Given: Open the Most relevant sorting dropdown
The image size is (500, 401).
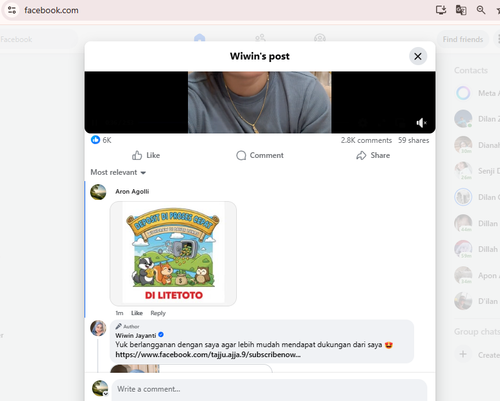Looking at the screenshot, I should 118,172.
